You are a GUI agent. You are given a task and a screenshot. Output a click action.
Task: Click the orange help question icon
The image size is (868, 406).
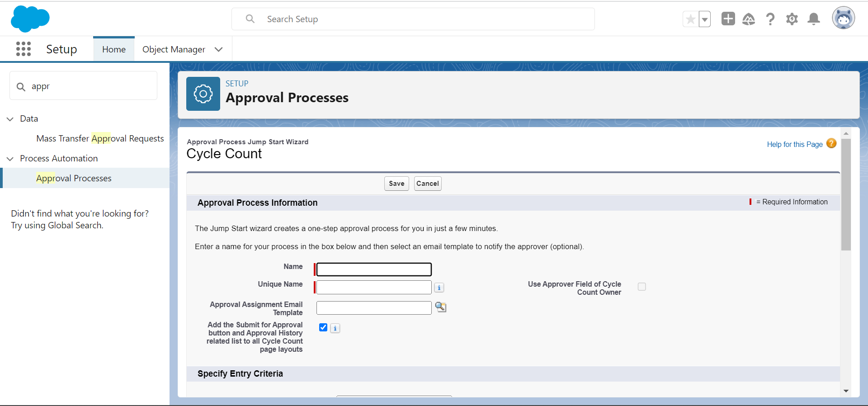tap(831, 143)
